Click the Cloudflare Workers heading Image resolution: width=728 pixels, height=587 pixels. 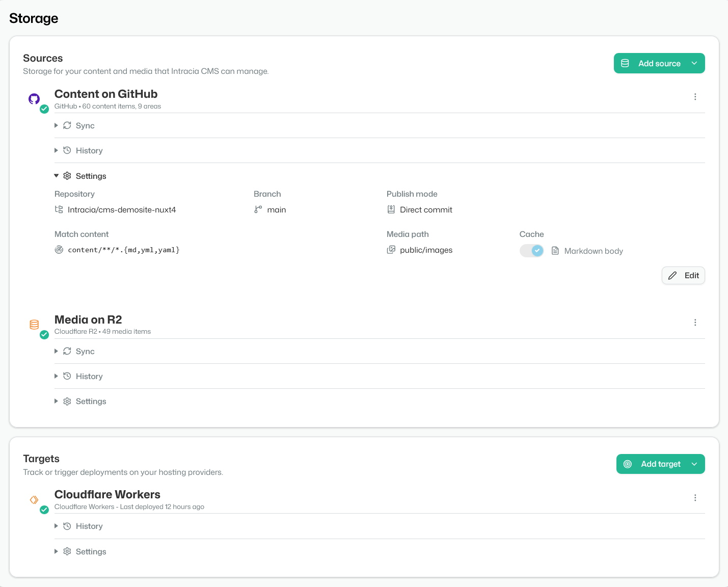tap(107, 494)
